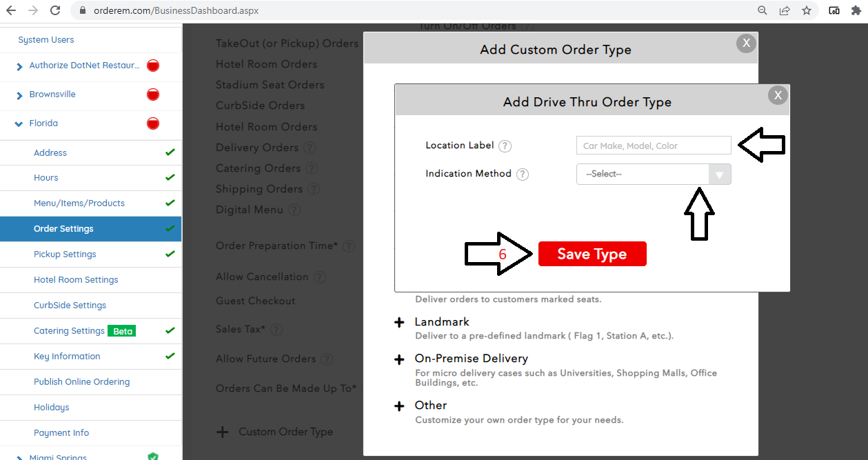Click the Location Label text field
The image size is (868, 460).
(x=653, y=146)
